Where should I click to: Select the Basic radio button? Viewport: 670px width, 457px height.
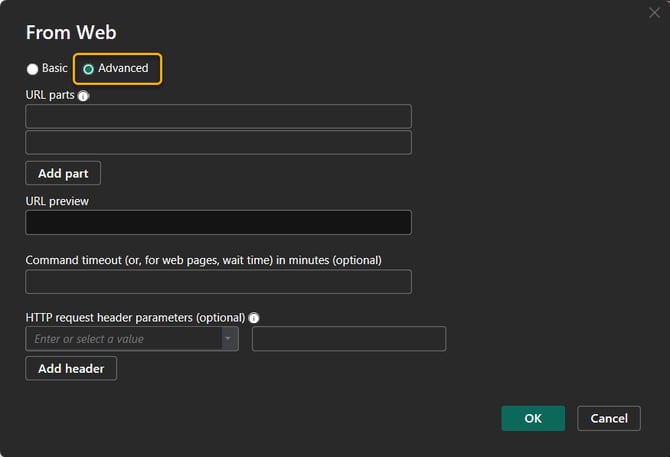[x=33, y=69]
